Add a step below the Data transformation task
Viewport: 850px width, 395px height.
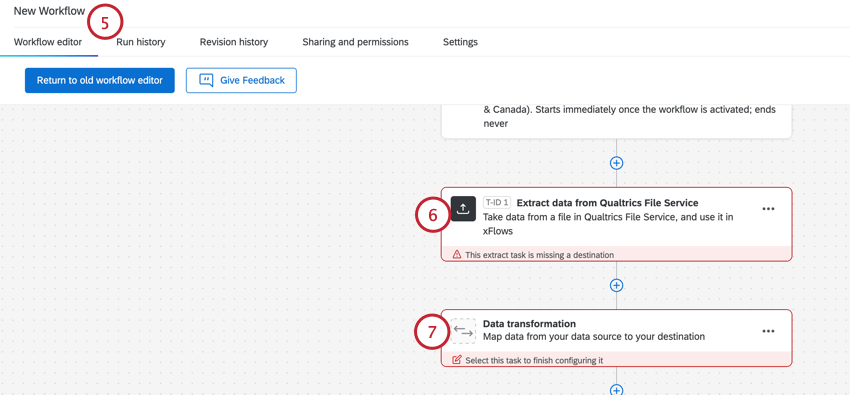pos(616,390)
